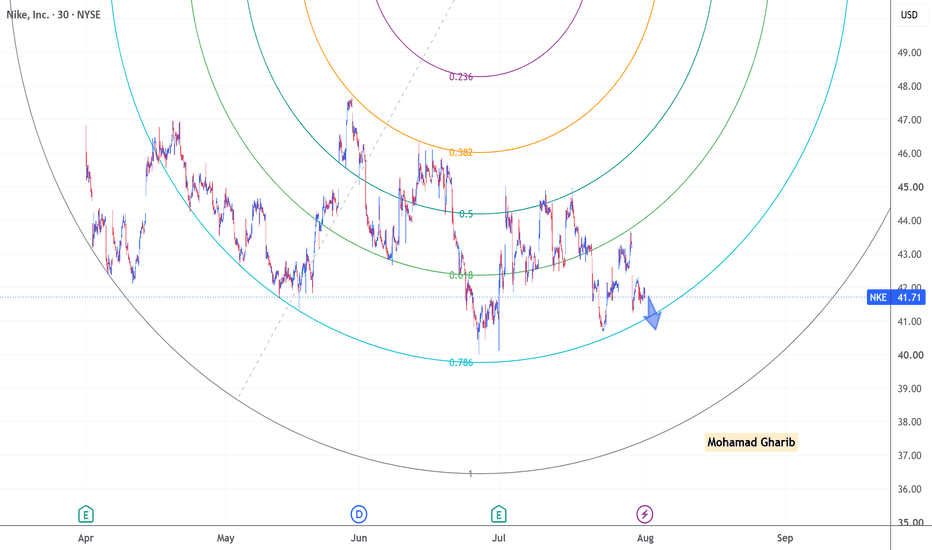Click the Fibonacci level '1' label
This screenshot has height=550, width=932.
pos(471,474)
